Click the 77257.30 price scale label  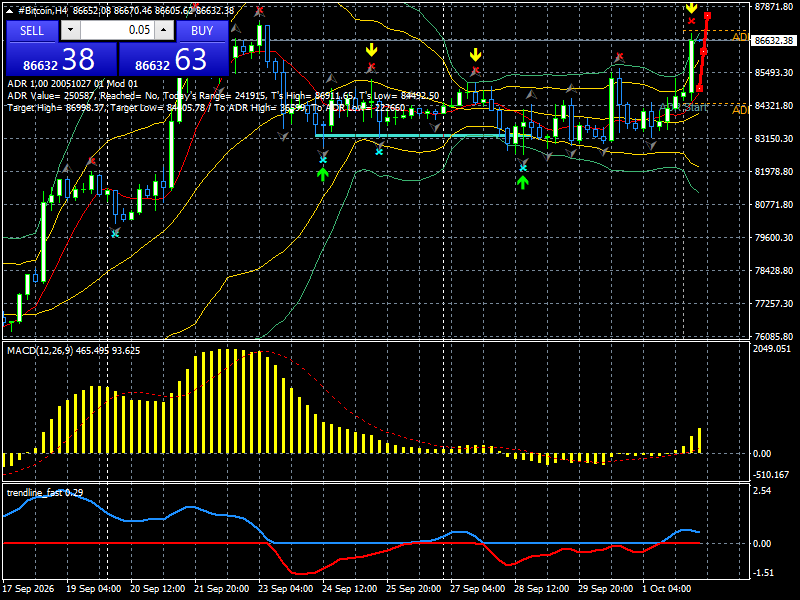click(773, 304)
